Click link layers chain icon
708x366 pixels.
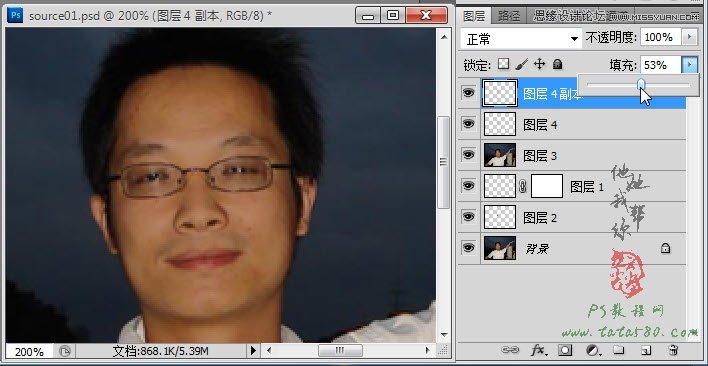(510, 350)
